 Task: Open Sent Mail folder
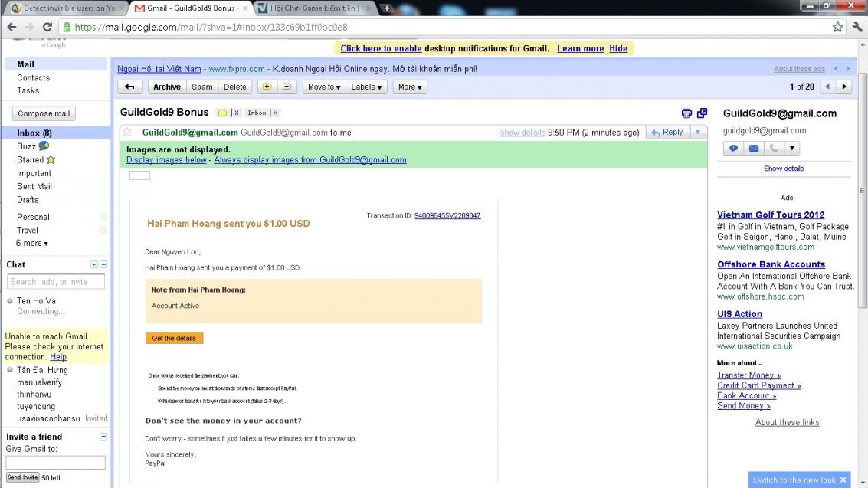(34, 186)
